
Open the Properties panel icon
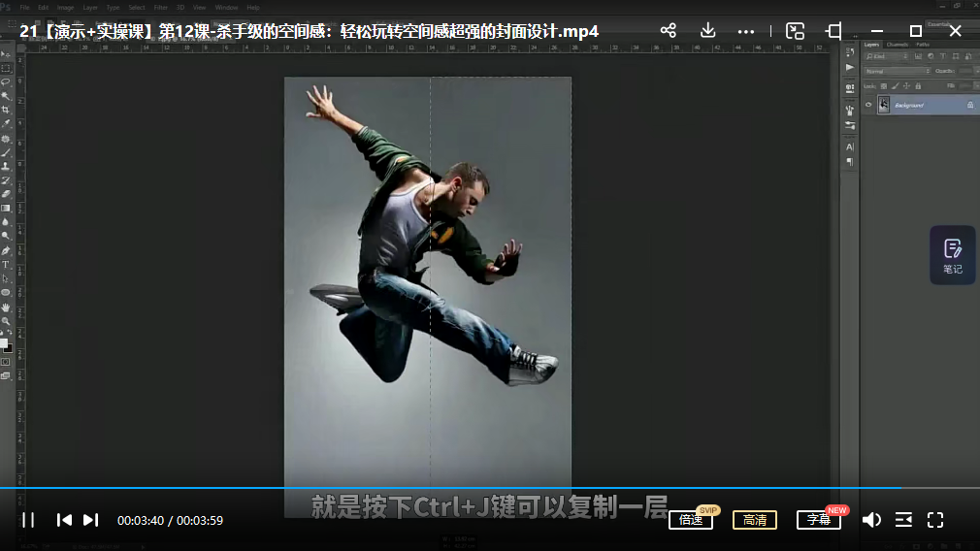850,88
